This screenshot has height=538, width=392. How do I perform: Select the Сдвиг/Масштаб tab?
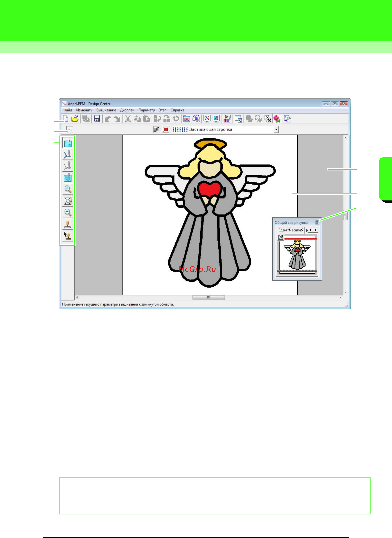pyautogui.click(x=290, y=230)
